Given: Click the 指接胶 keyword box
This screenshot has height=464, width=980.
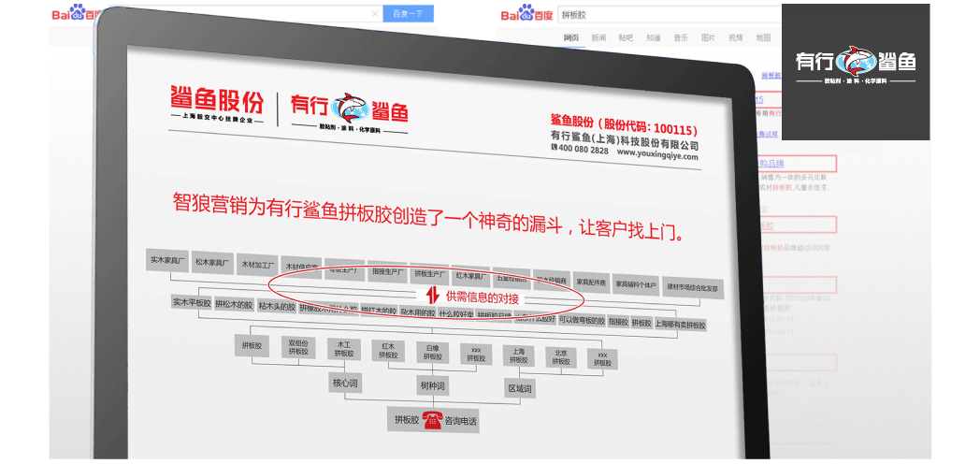Looking at the screenshot, I should point(617,322).
